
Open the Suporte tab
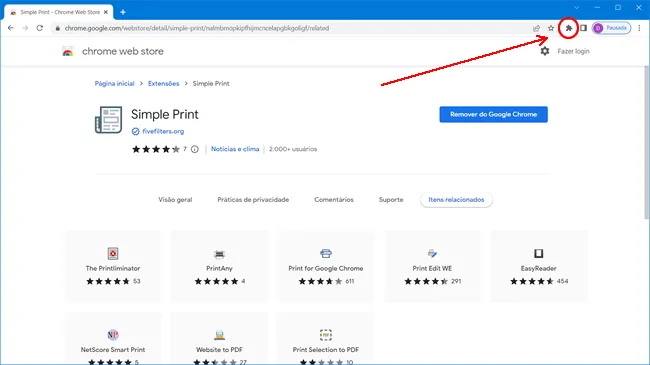point(391,200)
